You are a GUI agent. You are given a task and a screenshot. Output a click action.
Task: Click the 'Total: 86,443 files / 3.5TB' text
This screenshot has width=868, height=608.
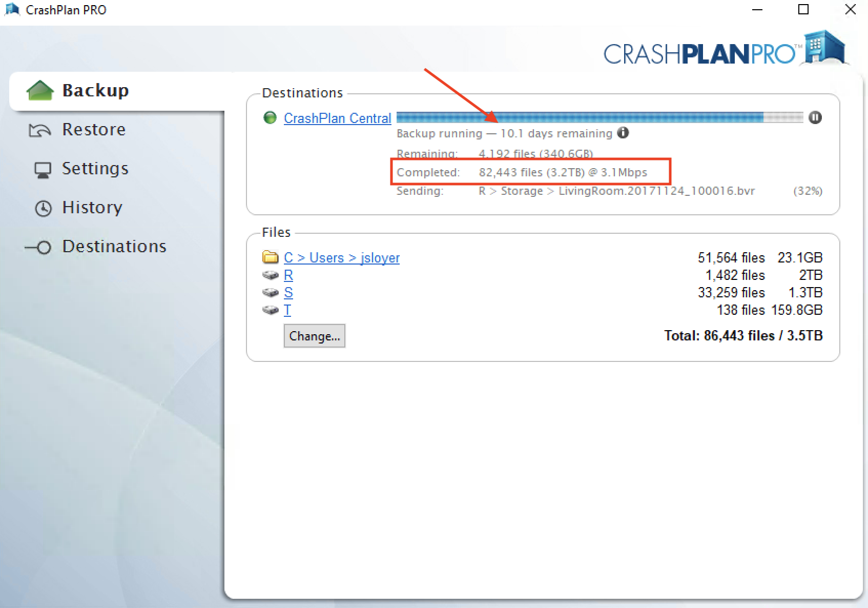pyautogui.click(x=743, y=336)
